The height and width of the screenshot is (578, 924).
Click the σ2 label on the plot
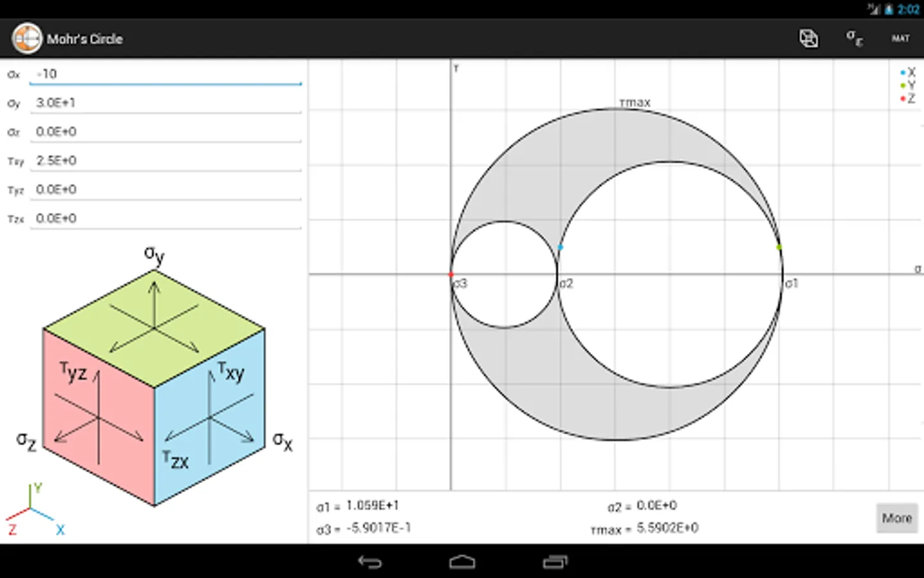[566, 283]
